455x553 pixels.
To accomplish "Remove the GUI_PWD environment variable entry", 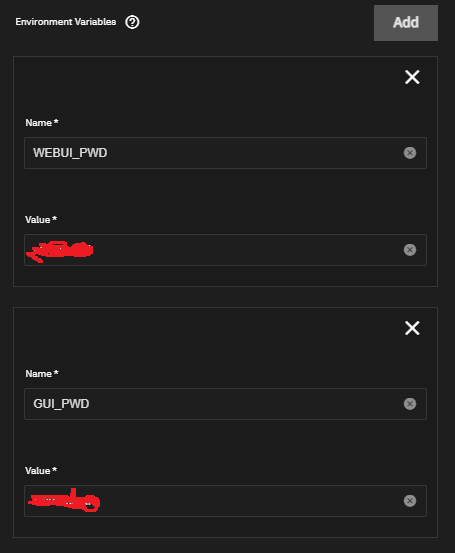I will [x=412, y=328].
